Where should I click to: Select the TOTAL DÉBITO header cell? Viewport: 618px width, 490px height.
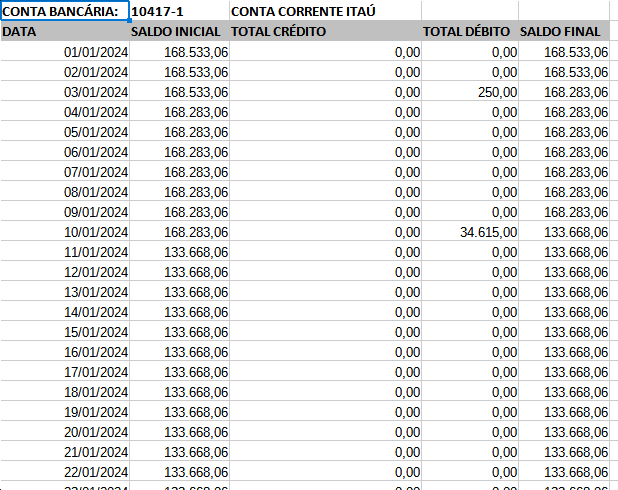tap(470, 31)
